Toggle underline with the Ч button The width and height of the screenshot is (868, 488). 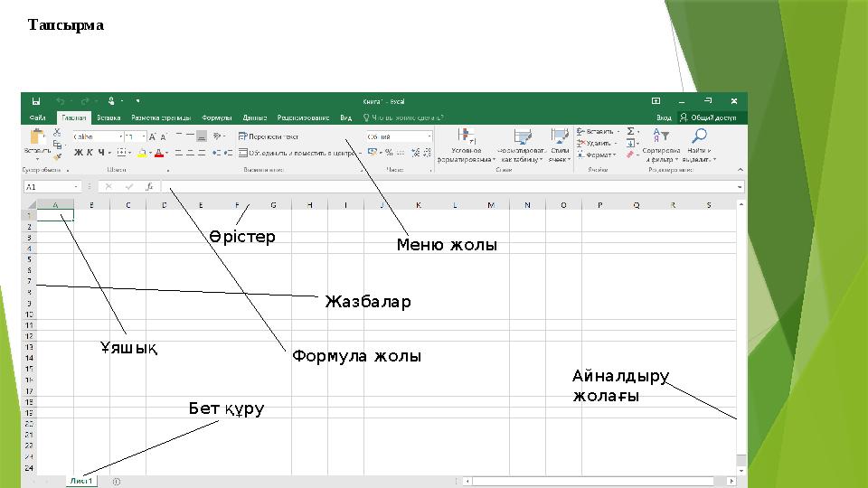click(x=100, y=153)
